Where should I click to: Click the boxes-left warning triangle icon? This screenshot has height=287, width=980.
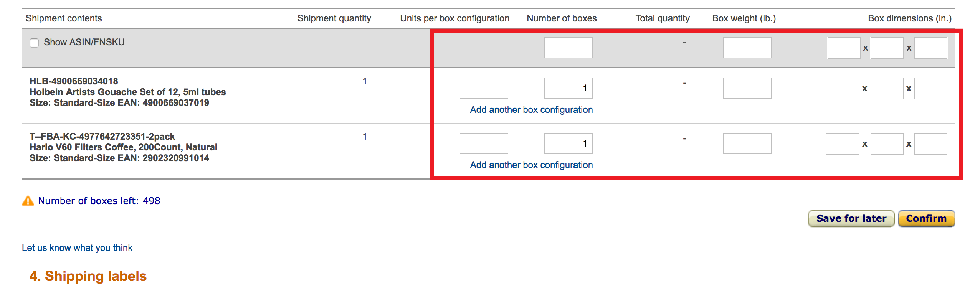pos(28,201)
